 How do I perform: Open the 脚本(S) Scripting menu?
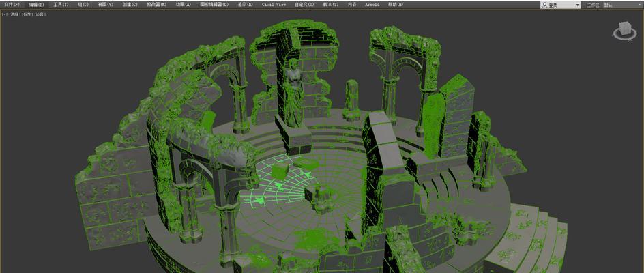(x=331, y=5)
